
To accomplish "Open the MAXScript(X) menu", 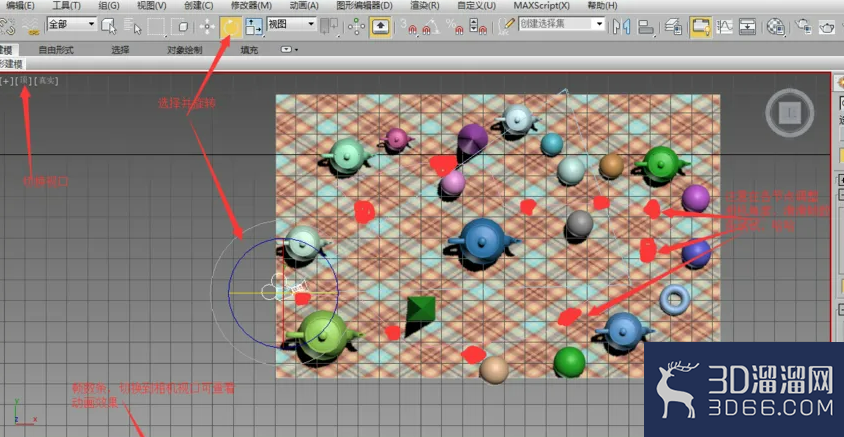I will 541,6.
